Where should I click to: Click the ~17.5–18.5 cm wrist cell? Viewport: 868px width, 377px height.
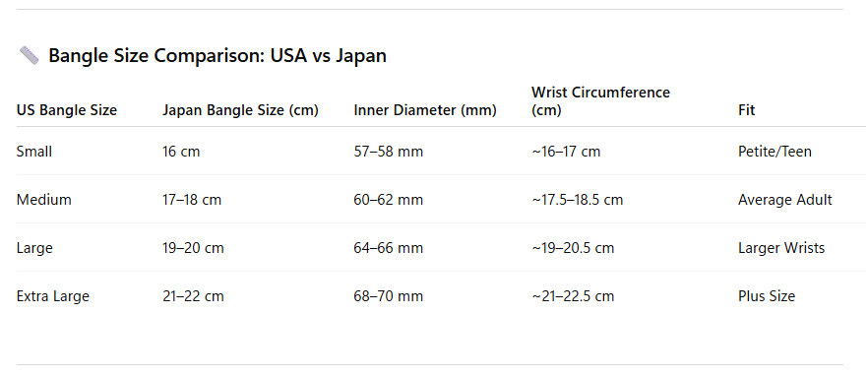tap(578, 199)
